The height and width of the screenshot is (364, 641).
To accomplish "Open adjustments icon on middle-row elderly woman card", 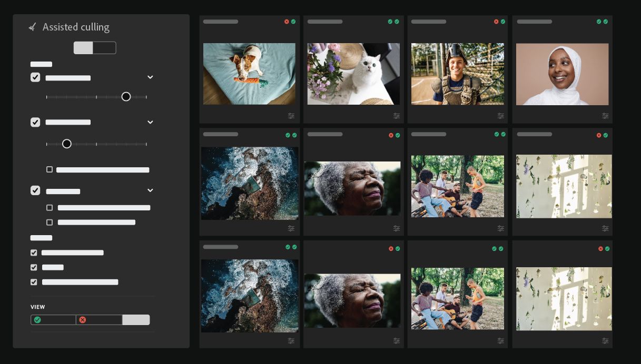I will pos(397,228).
